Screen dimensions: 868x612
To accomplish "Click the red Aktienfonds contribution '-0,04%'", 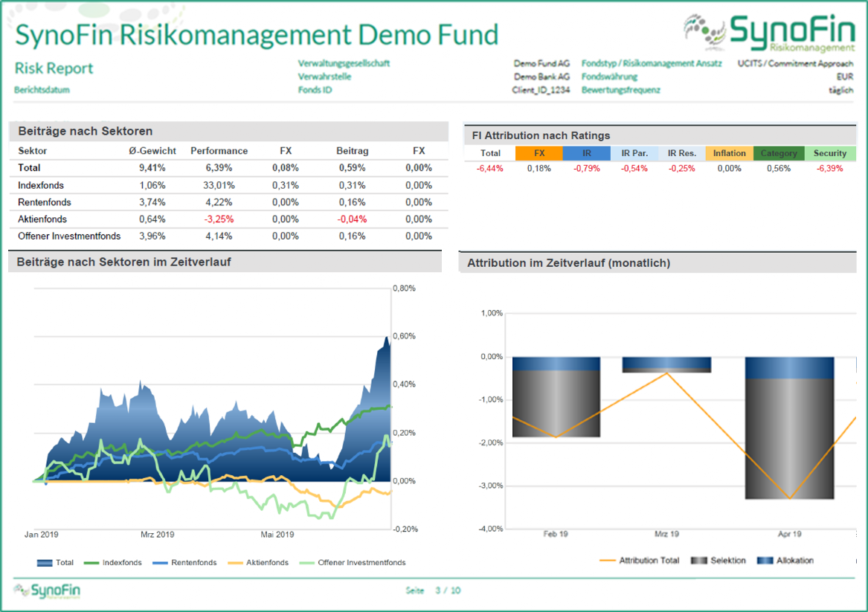I will (352, 219).
